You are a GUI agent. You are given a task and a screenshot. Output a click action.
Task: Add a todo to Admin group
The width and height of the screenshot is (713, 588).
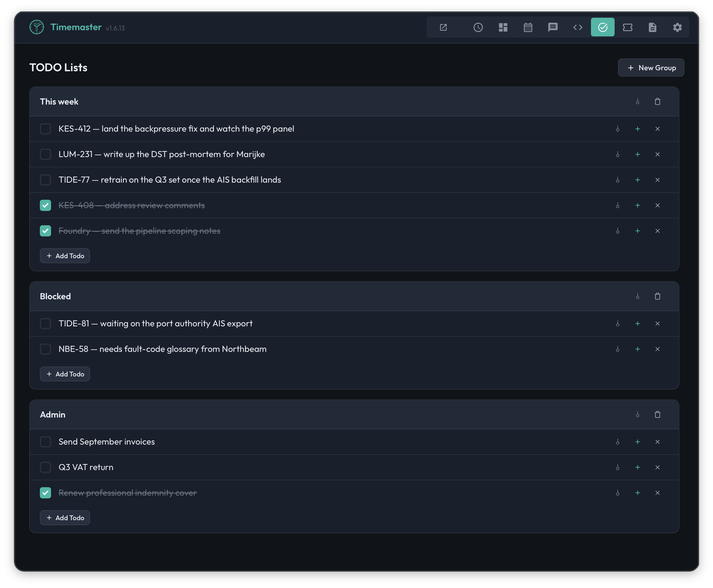65,518
